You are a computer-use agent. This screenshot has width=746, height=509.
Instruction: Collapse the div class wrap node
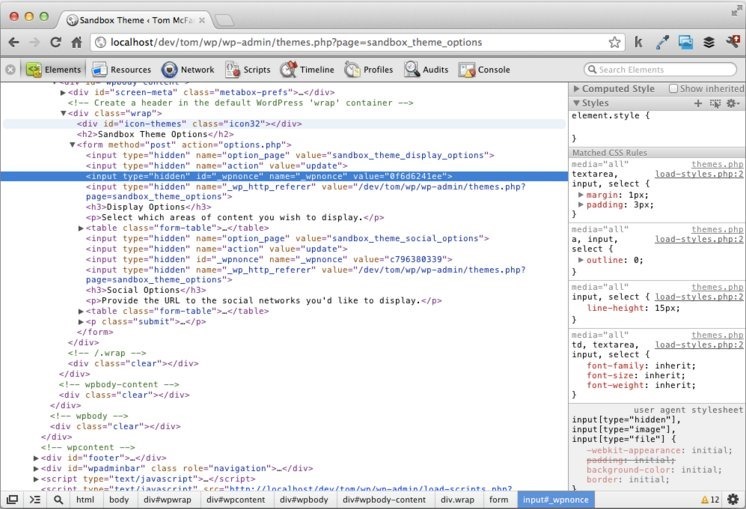point(63,113)
